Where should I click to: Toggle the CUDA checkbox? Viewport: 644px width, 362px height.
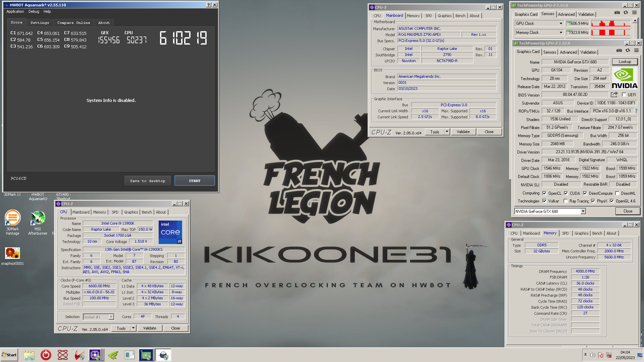[566, 193]
